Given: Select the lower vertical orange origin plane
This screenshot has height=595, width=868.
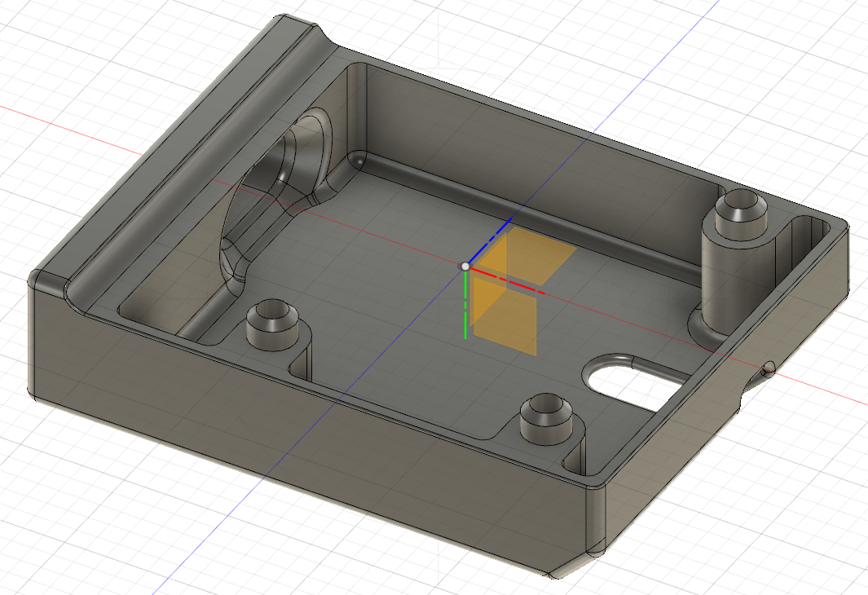Looking at the screenshot, I should [504, 316].
